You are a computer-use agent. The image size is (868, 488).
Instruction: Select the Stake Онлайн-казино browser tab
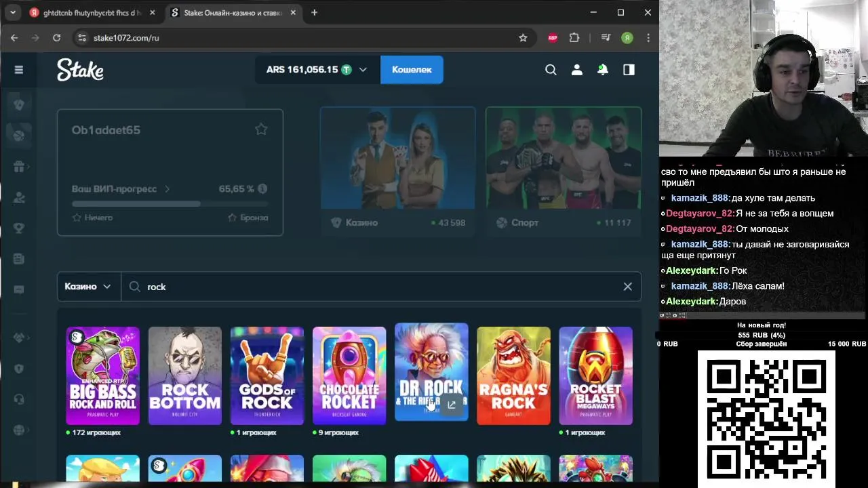coord(233,13)
